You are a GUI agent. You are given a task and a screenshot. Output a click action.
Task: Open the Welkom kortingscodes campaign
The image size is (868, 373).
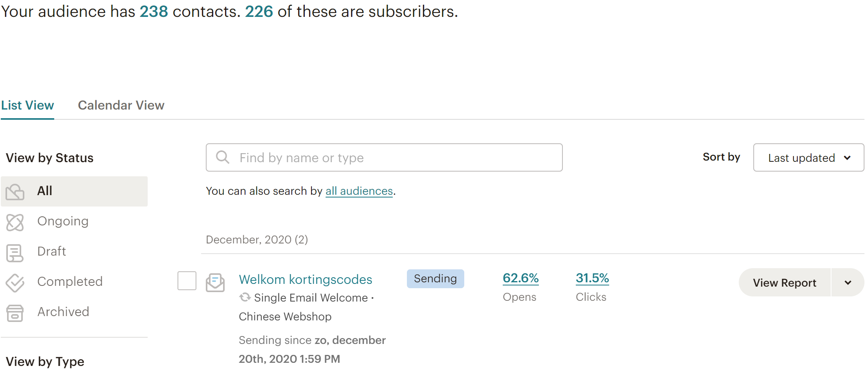pos(306,279)
